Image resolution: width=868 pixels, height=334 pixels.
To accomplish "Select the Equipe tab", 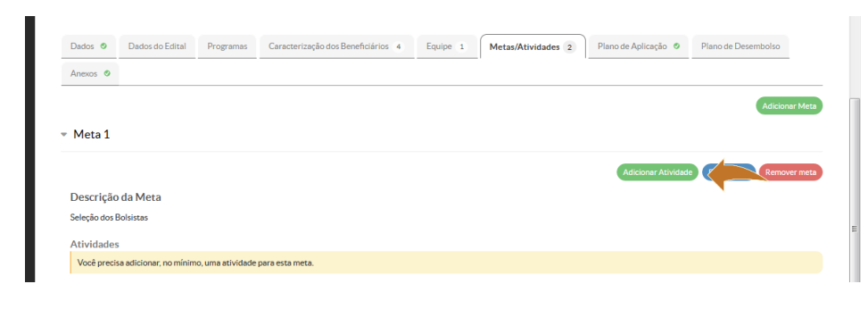I will [x=447, y=46].
